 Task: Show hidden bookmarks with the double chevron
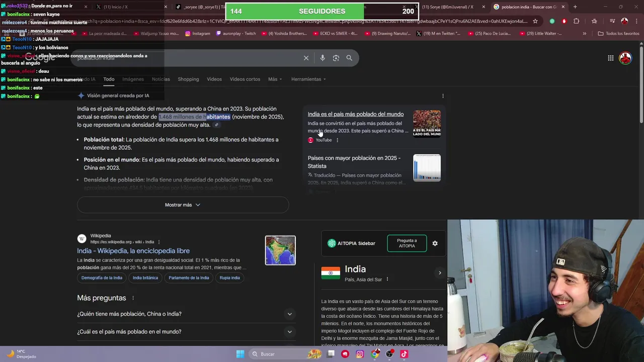[584, 34]
